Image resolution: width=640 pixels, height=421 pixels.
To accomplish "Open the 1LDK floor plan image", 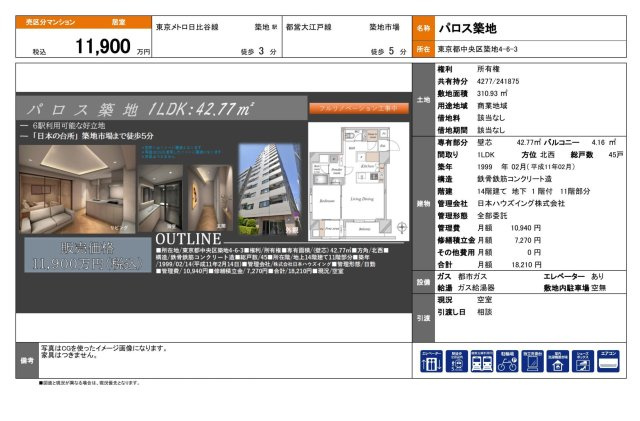I will click(x=358, y=182).
